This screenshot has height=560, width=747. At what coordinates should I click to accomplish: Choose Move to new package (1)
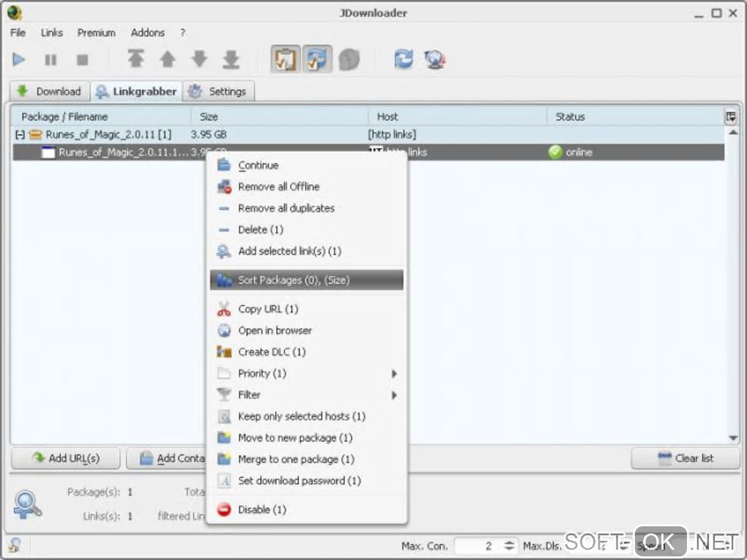click(306, 438)
